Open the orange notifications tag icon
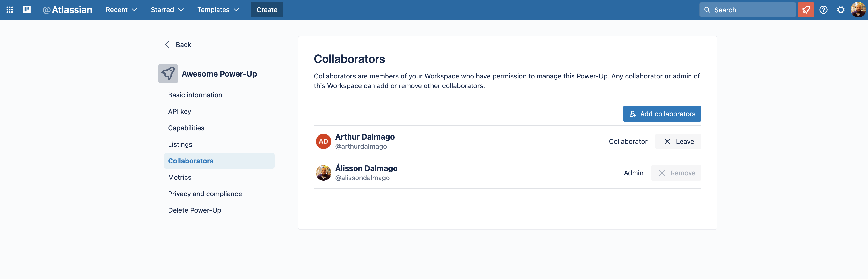868x279 pixels. (806, 10)
